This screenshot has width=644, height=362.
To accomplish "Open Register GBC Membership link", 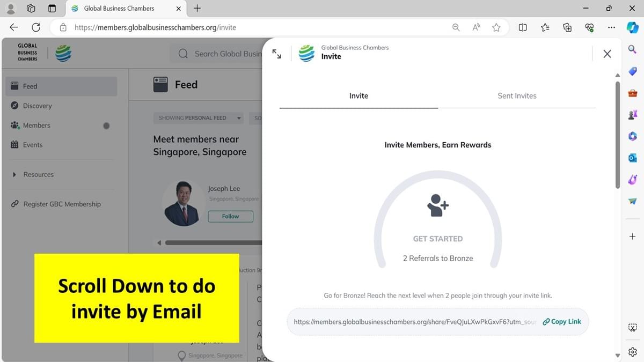I will [61, 204].
